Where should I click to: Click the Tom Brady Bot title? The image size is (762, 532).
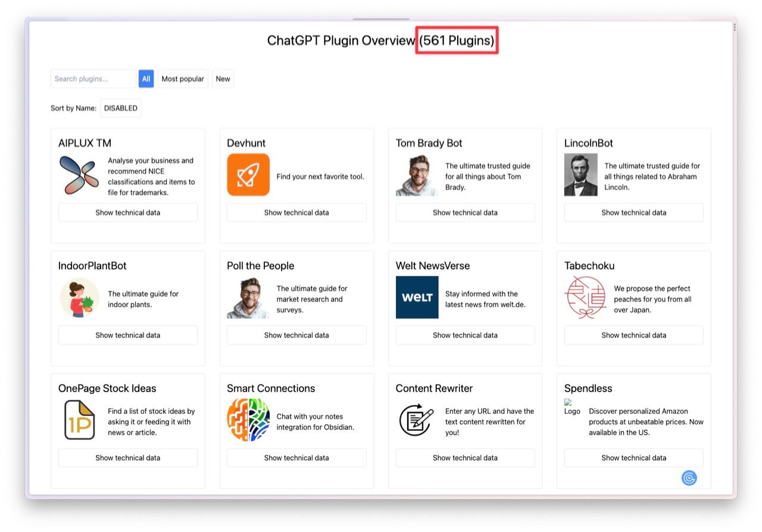click(x=429, y=143)
